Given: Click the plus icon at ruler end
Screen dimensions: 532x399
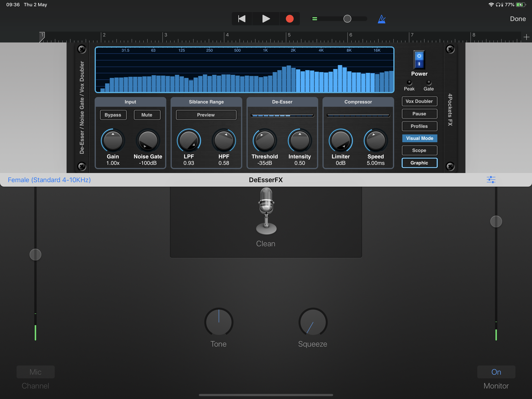Looking at the screenshot, I should tap(526, 37).
